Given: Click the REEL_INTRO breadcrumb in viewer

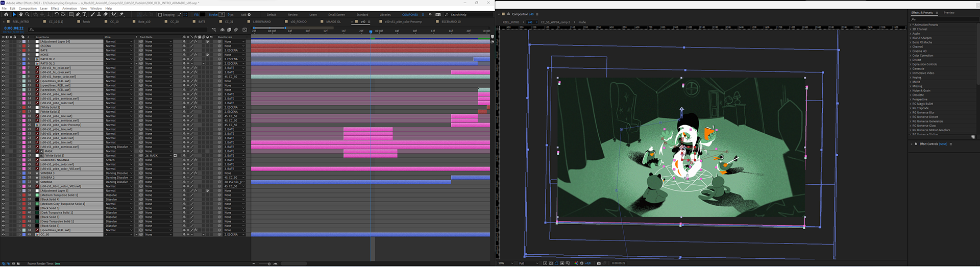Looking at the screenshot, I should (x=511, y=22).
